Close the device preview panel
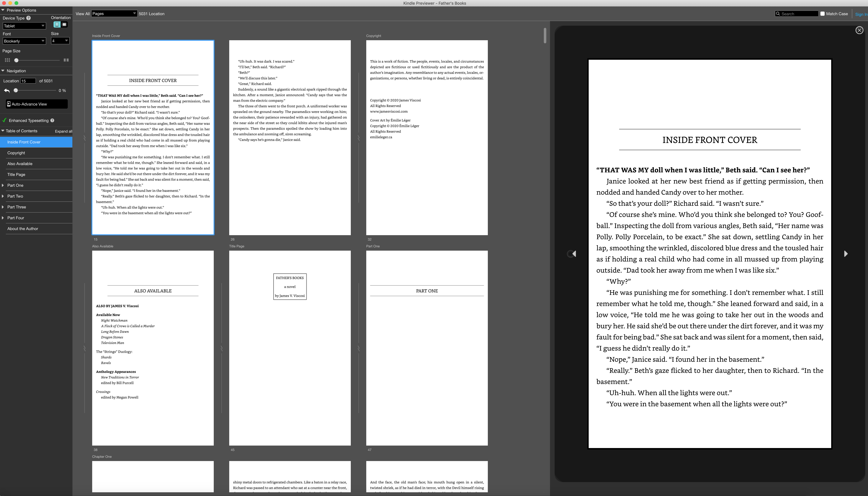Viewport: 868px width, 496px height. coord(859,30)
